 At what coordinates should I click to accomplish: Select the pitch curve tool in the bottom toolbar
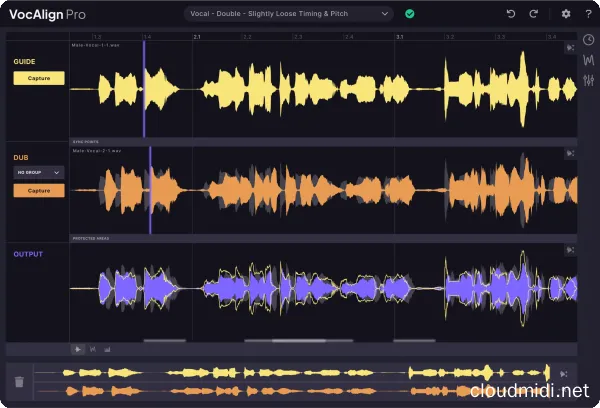93,349
